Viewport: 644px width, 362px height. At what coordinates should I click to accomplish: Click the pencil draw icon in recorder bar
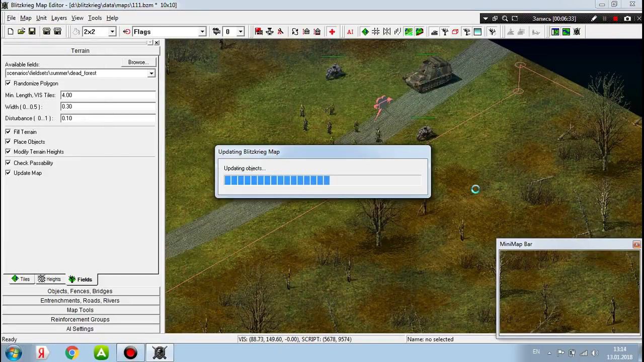tap(594, 19)
